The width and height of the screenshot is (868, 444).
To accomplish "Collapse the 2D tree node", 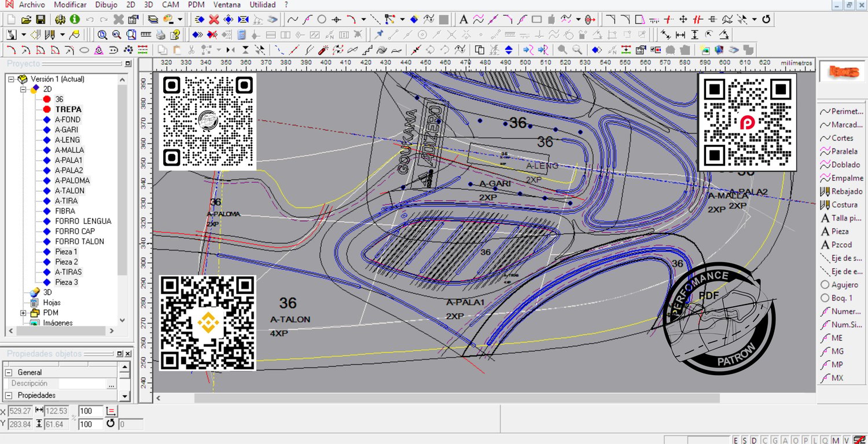I will coord(23,89).
